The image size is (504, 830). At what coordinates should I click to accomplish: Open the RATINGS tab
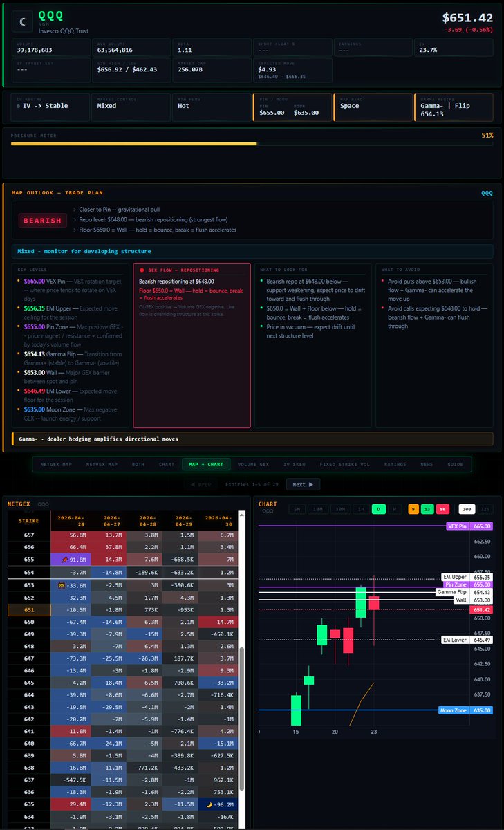[x=395, y=464]
